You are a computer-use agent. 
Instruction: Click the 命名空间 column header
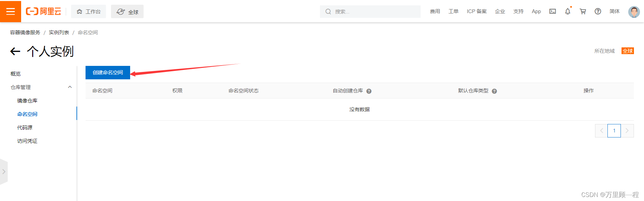(102, 91)
